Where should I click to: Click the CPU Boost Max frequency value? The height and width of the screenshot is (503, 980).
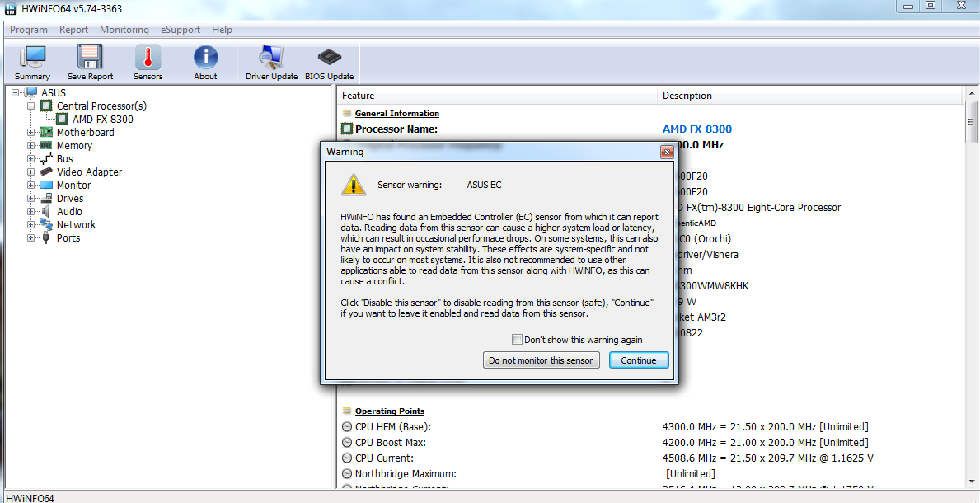(x=765, y=442)
